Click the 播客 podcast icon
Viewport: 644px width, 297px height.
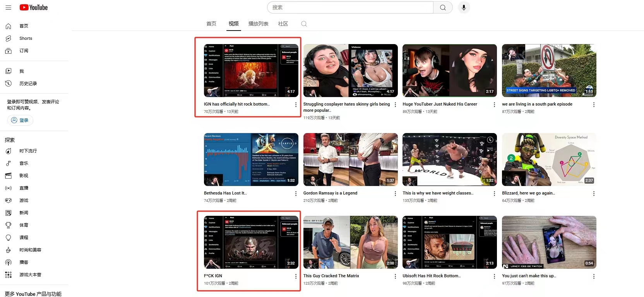(8, 262)
